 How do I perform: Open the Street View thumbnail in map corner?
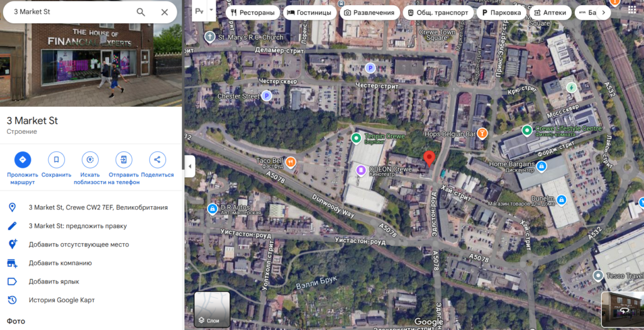pos(622,310)
